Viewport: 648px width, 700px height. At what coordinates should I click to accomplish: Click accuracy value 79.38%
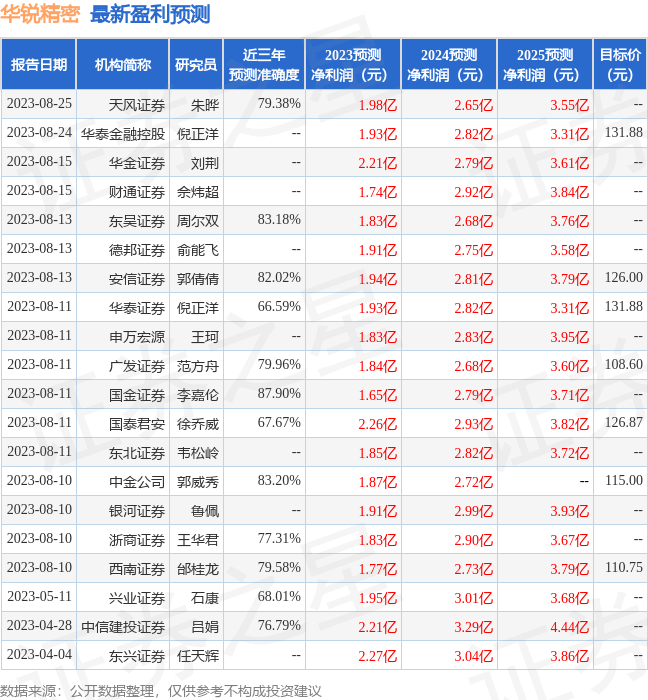pyautogui.click(x=279, y=104)
